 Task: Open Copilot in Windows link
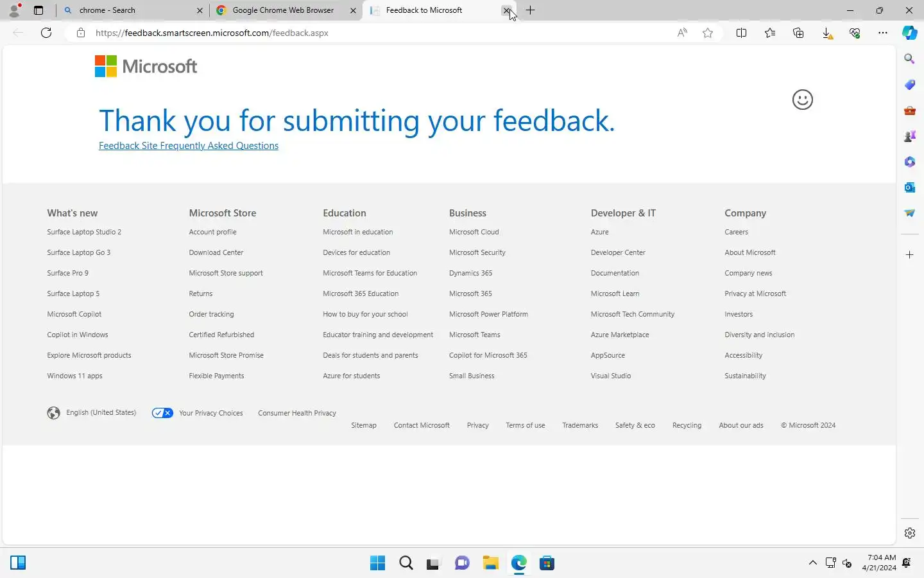coord(78,335)
